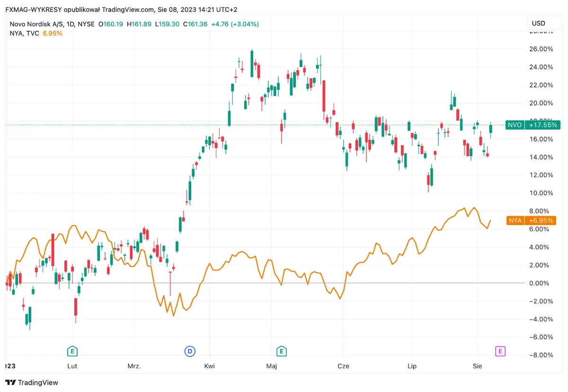The image size is (568, 392).
Task: Click the magenta upcoming earnings marker near Sie
Action: pos(500,351)
